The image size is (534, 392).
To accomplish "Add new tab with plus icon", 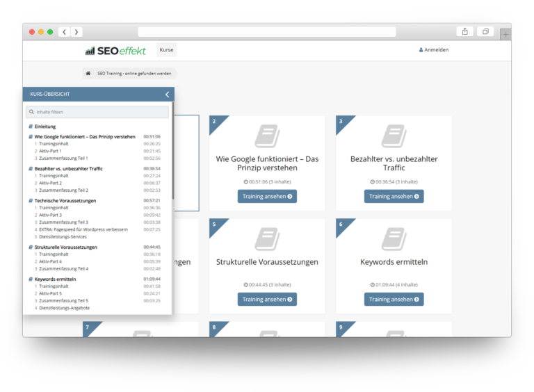I will (505, 34).
